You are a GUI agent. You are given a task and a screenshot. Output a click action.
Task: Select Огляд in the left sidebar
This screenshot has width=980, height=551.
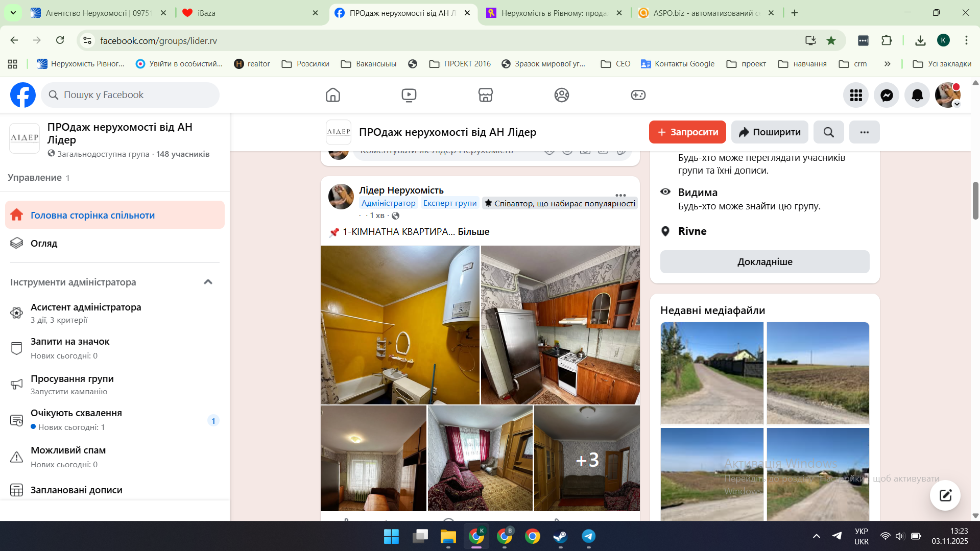[44, 244]
